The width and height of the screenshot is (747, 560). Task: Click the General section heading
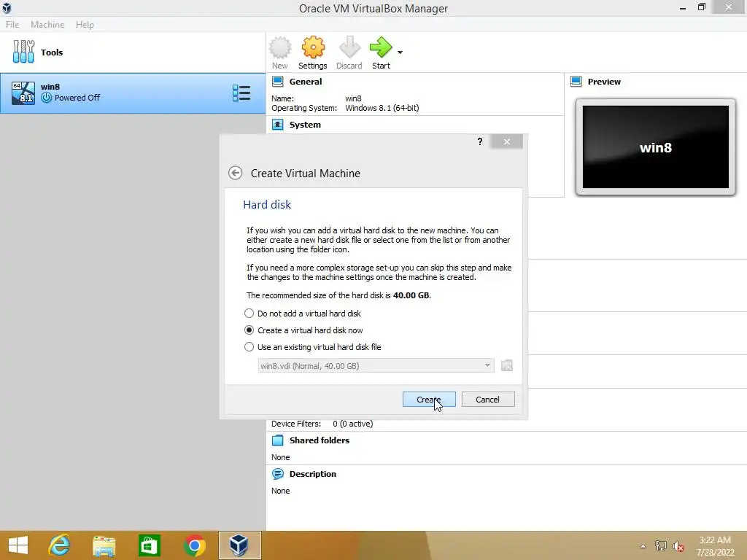(306, 82)
